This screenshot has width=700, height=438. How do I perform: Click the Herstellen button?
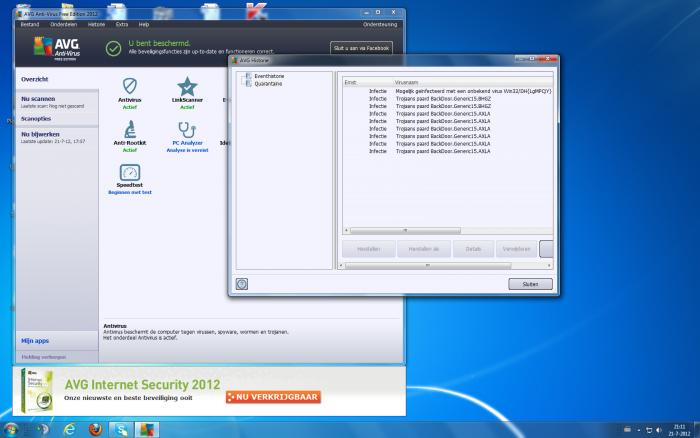pyautogui.click(x=368, y=249)
